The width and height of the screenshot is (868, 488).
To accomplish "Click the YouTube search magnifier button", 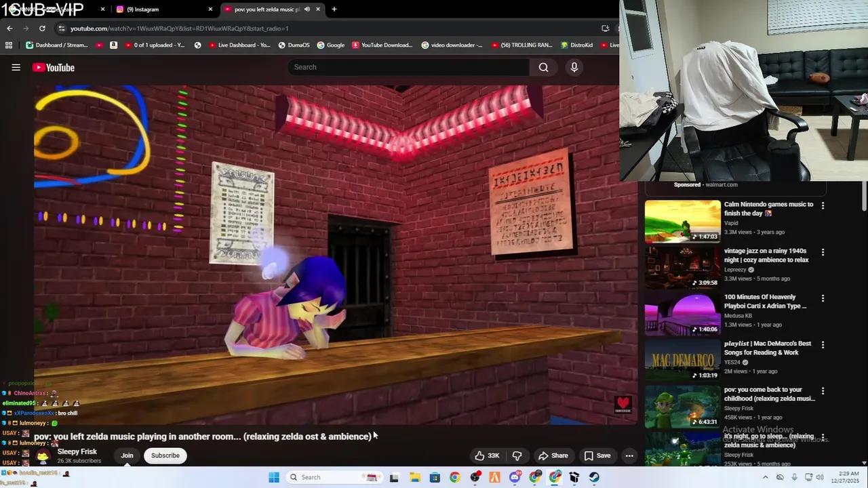I will pos(543,67).
